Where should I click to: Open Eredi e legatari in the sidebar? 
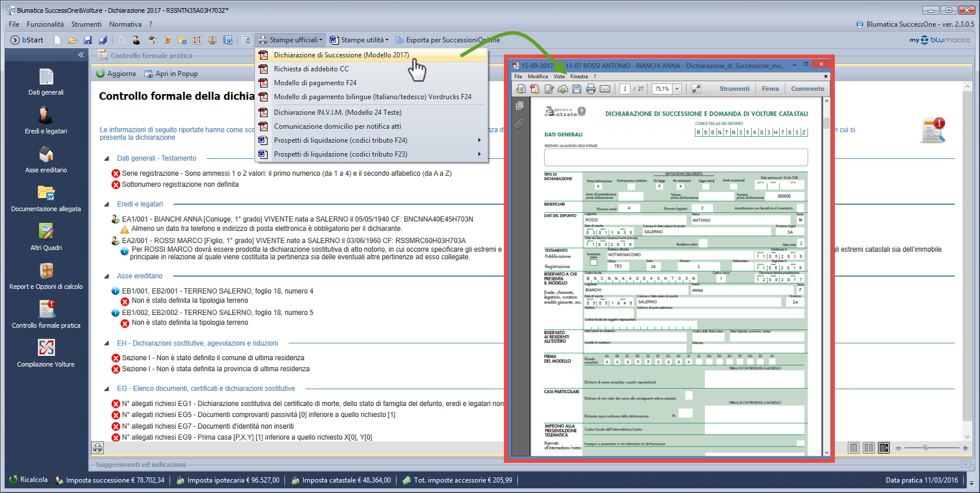[x=46, y=121]
